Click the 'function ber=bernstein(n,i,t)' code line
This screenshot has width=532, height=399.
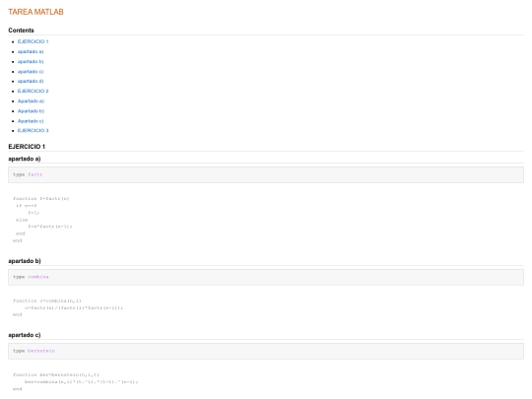coord(56,375)
